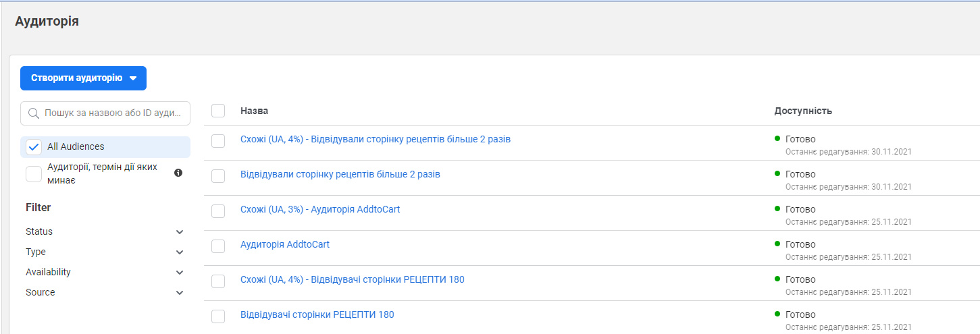Viewport: 980px width, 334px height.
Task: Expand the Type filter
Action: [180, 252]
